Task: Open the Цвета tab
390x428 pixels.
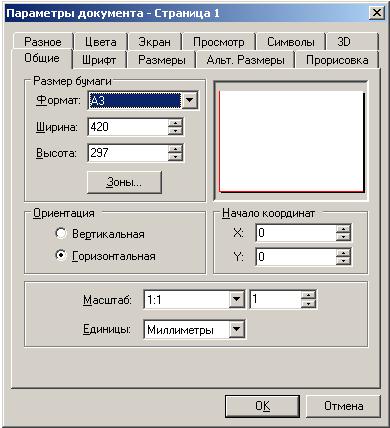Action: tap(101, 42)
